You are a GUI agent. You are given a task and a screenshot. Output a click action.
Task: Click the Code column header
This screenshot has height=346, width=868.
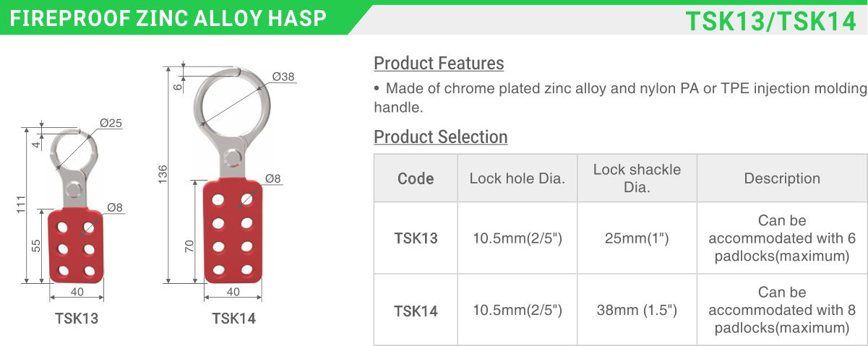[x=416, y=178]
